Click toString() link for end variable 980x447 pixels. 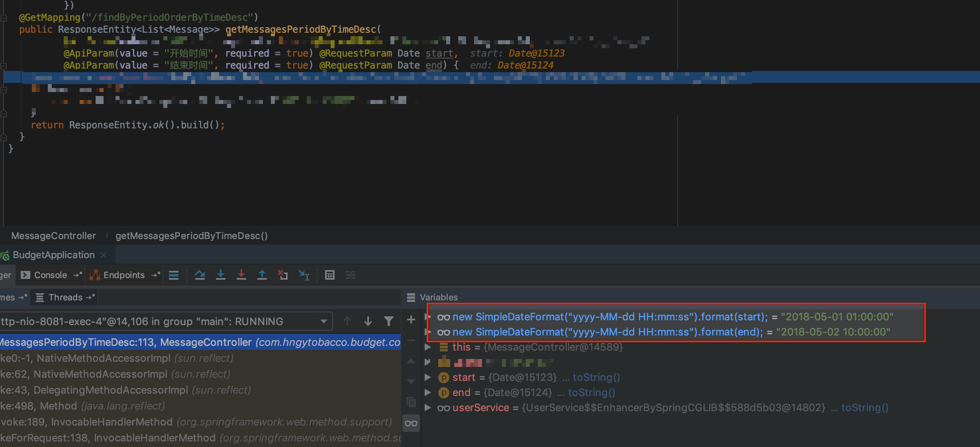pyautogui.click(x=591, y=392)
